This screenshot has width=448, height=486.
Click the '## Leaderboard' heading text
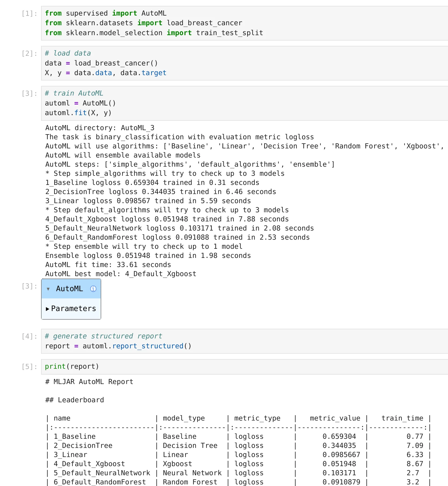(75, 400)
